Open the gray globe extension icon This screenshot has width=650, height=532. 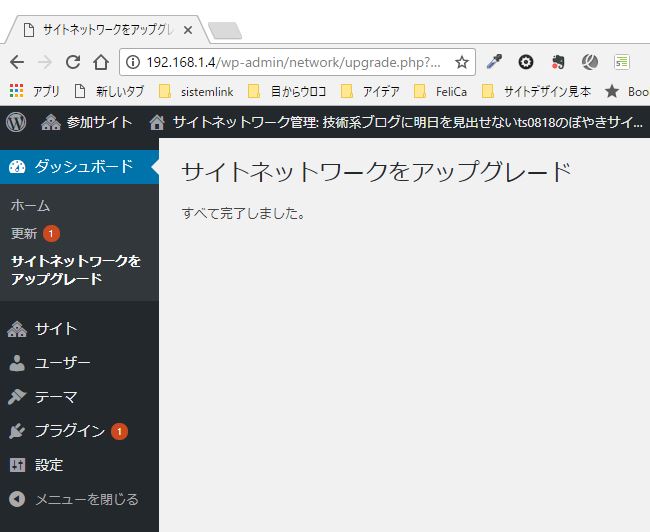589,62
